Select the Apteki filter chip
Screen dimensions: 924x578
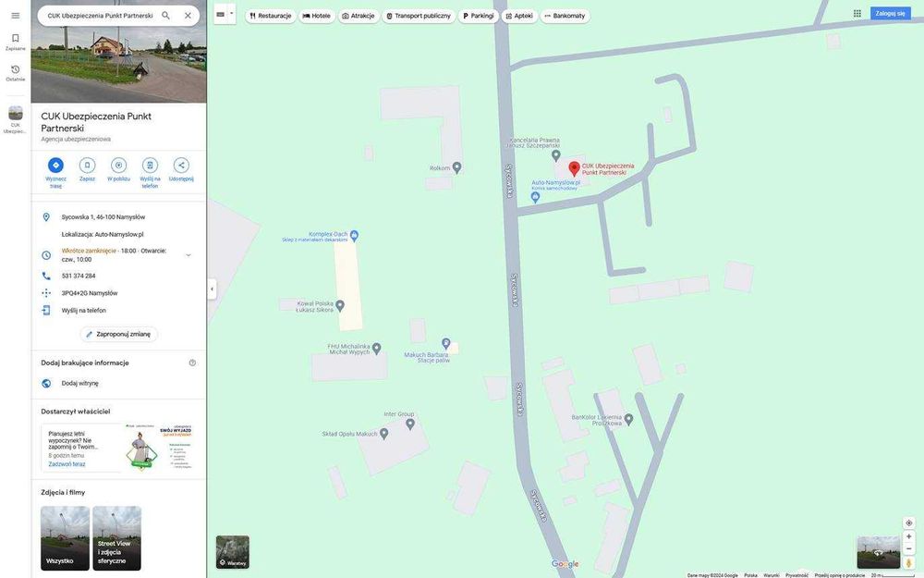pyautogui.click(x=519, y=16)
